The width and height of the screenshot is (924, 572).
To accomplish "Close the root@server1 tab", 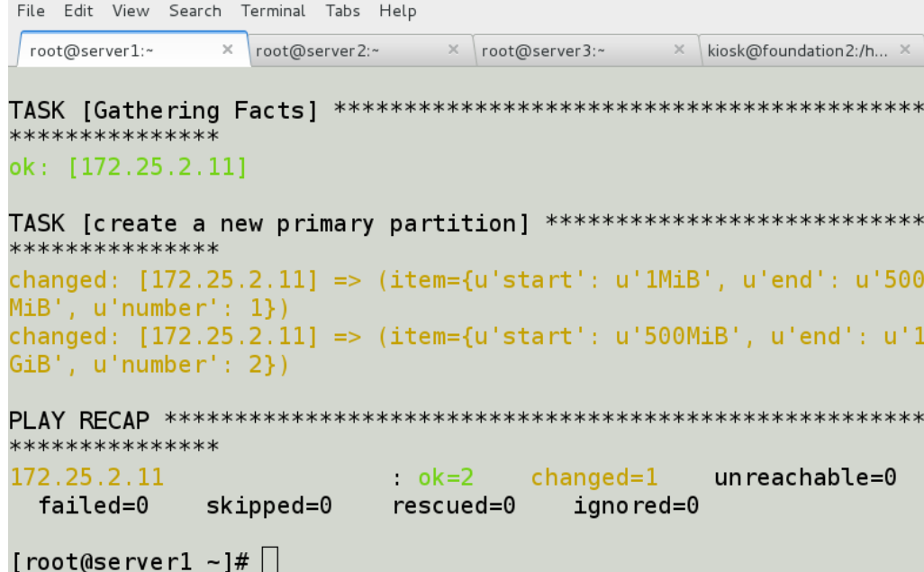I will (228, 50).
